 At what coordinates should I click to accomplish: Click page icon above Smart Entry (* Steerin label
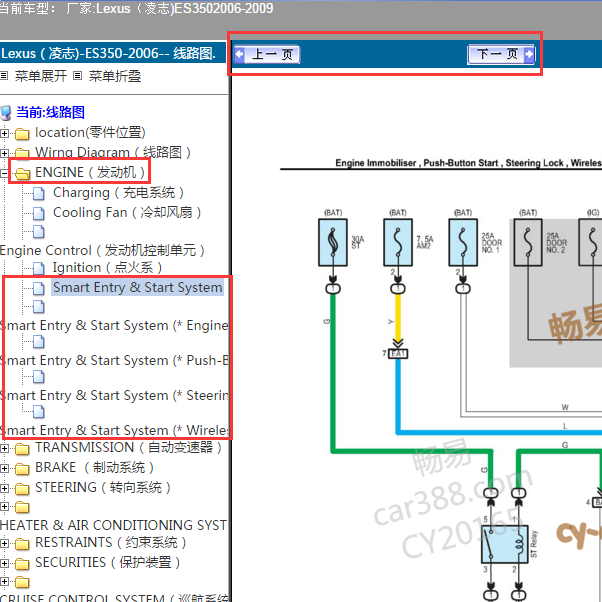tap(38, 377)
